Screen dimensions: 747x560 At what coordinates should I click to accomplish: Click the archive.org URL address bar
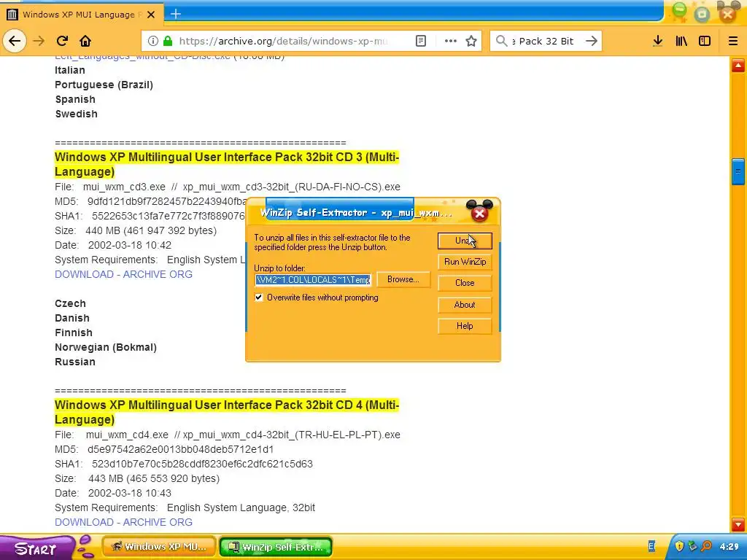coord(283,41)
